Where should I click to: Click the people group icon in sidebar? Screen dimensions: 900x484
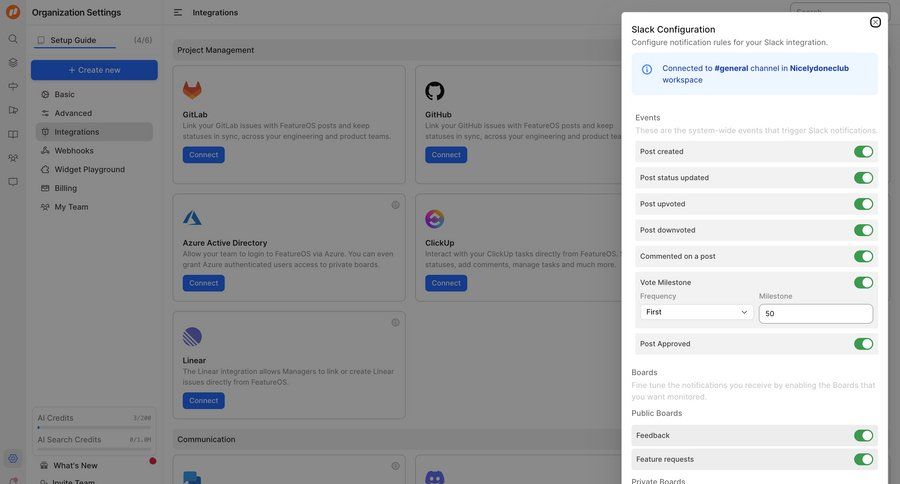13,158
